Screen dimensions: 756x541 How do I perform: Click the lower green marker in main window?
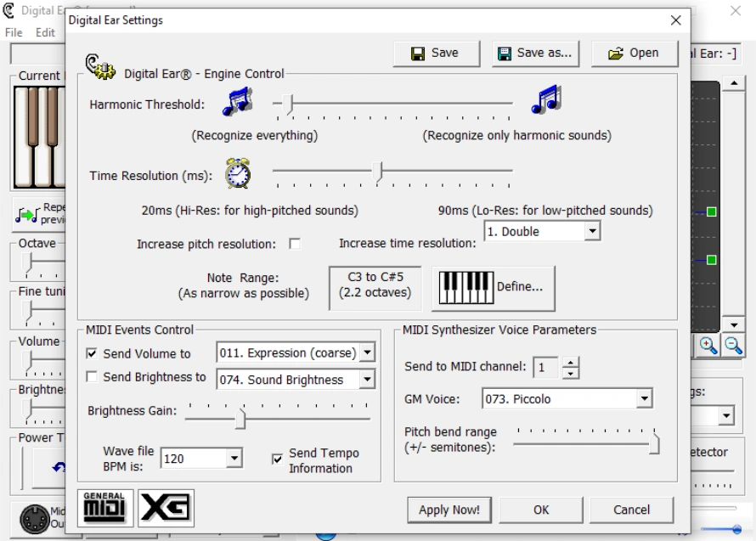[711, 260]
